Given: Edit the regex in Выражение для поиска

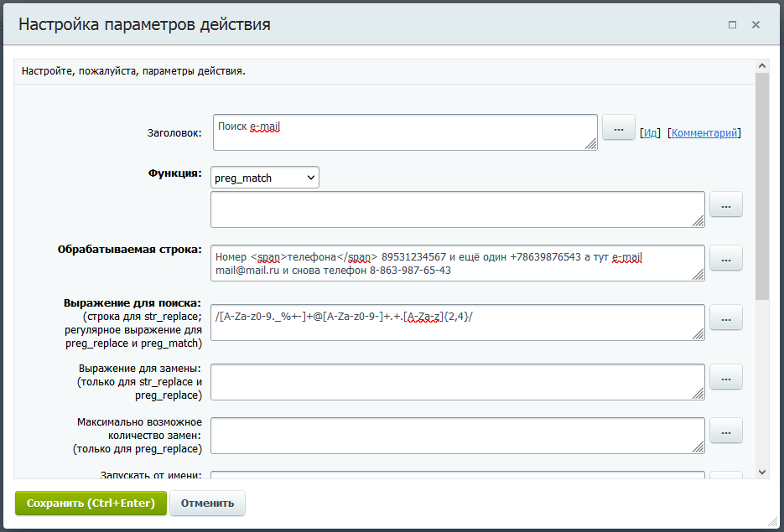Looking at the screenshot, I should [x=457, y=323].
